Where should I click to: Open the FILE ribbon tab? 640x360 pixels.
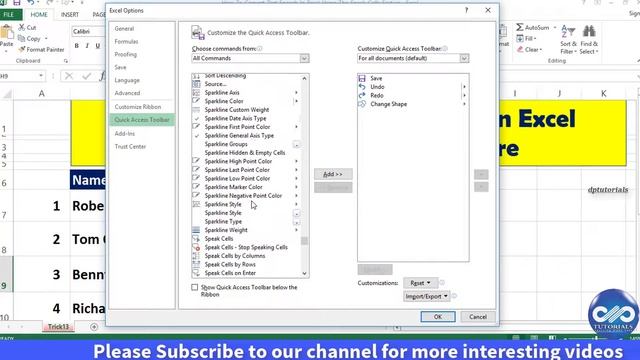pos(9,15)
